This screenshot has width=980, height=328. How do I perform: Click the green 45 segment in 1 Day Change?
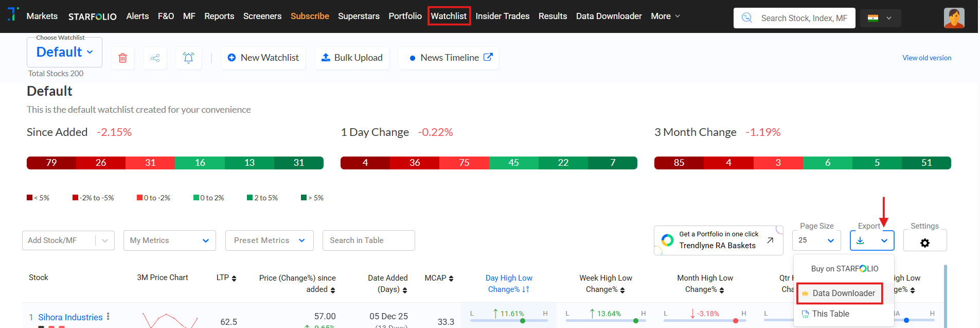point(513,163)
